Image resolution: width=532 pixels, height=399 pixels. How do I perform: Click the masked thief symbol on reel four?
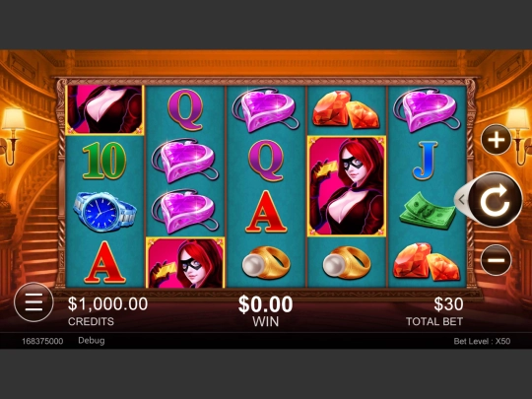347,186
